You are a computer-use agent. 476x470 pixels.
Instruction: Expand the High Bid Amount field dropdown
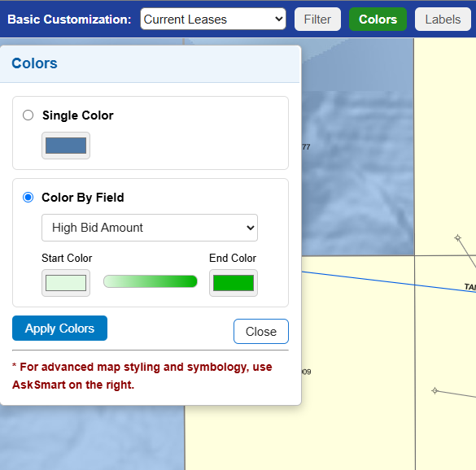pos(150,228)
